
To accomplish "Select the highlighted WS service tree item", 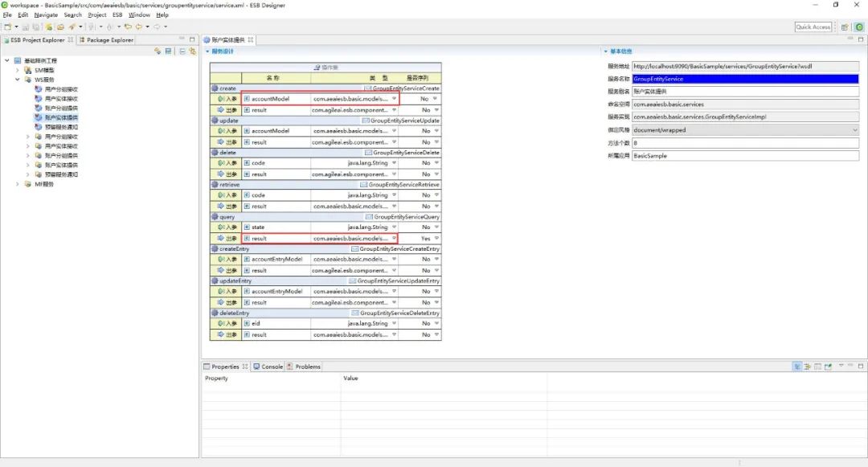I will pos(56,117).
